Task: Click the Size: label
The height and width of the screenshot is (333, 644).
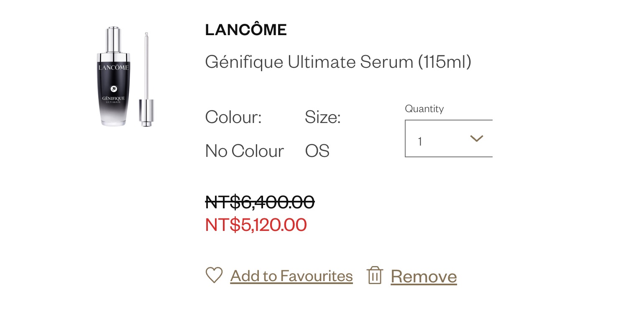Action: (322, 117)
